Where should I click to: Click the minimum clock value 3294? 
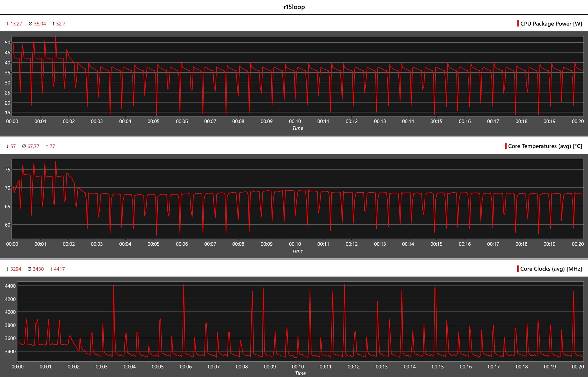[16, 269]
